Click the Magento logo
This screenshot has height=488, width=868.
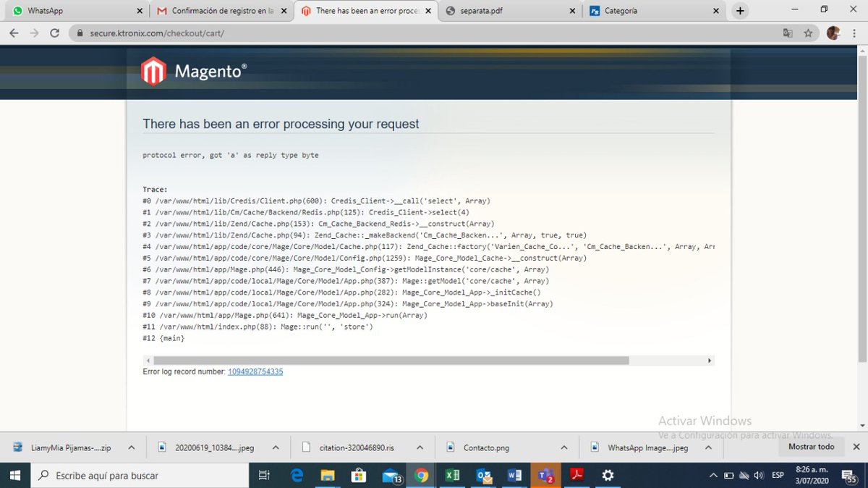[x=194, y=71]
